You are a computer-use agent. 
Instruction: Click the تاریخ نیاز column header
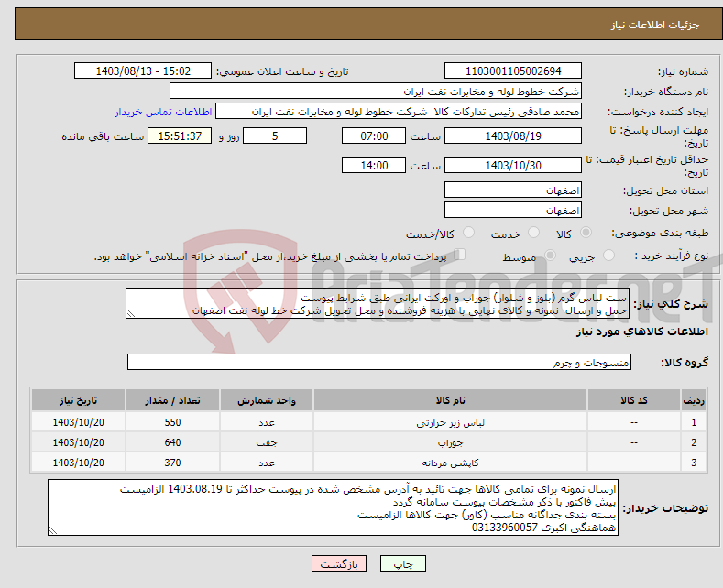tap(79, 400)
